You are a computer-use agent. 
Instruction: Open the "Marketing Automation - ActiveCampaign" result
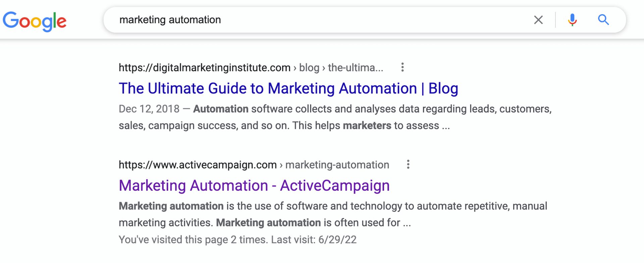click(x=254, y=185)
